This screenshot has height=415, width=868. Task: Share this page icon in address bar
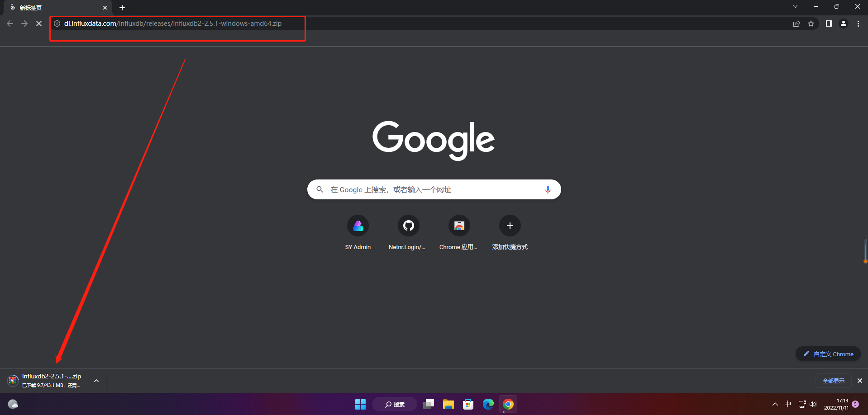coord(796,24)
